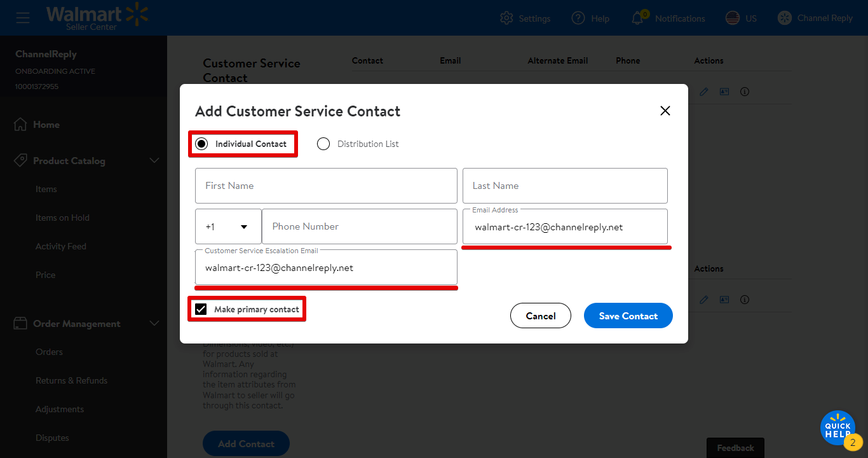Click the Add Contact button behind dialog
868x458 pixels.
[246, 444]
